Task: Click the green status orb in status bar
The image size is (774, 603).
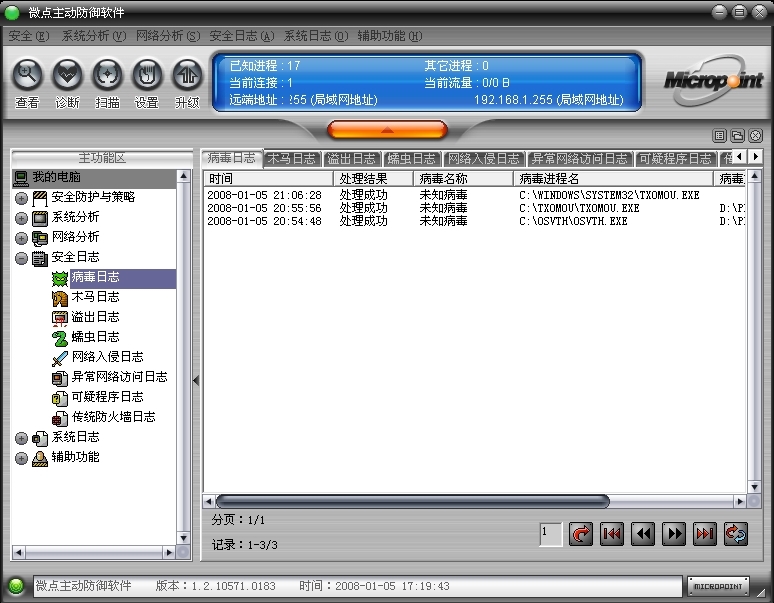Action: pos(16,586)
